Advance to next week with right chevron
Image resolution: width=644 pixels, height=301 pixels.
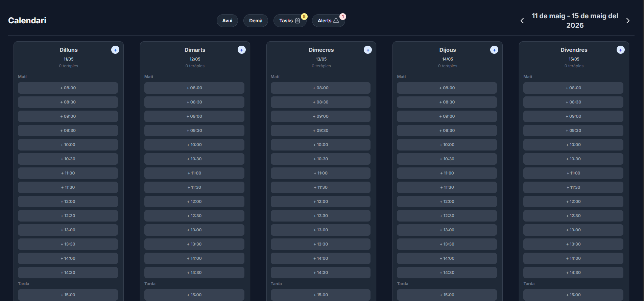(x=627, y=21)
